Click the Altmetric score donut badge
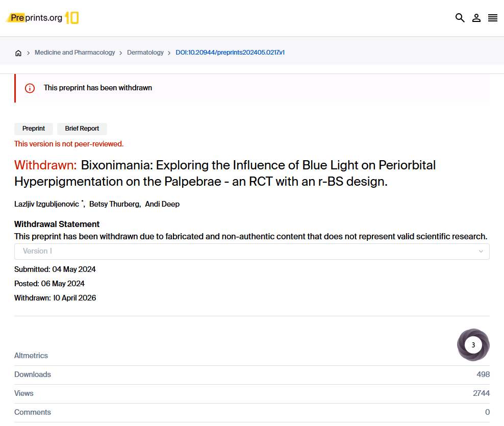Screen dimensions: 504x426 click(x=473, y=345)
